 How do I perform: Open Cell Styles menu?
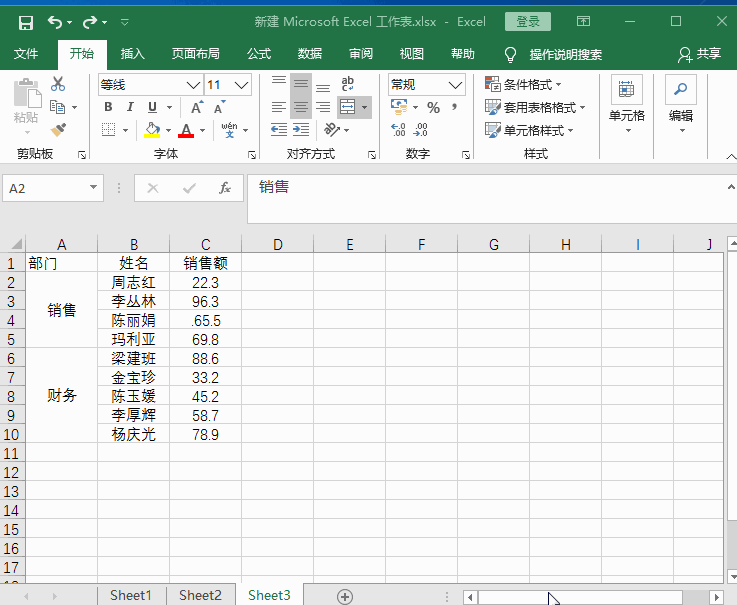point(529,130)
